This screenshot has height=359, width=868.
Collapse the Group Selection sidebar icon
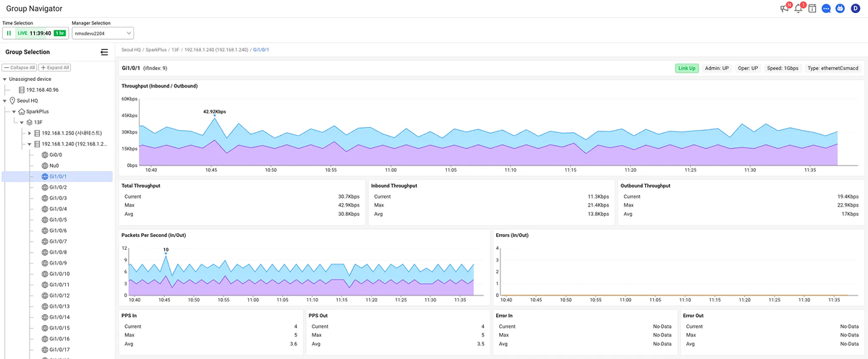coord(104,52)
